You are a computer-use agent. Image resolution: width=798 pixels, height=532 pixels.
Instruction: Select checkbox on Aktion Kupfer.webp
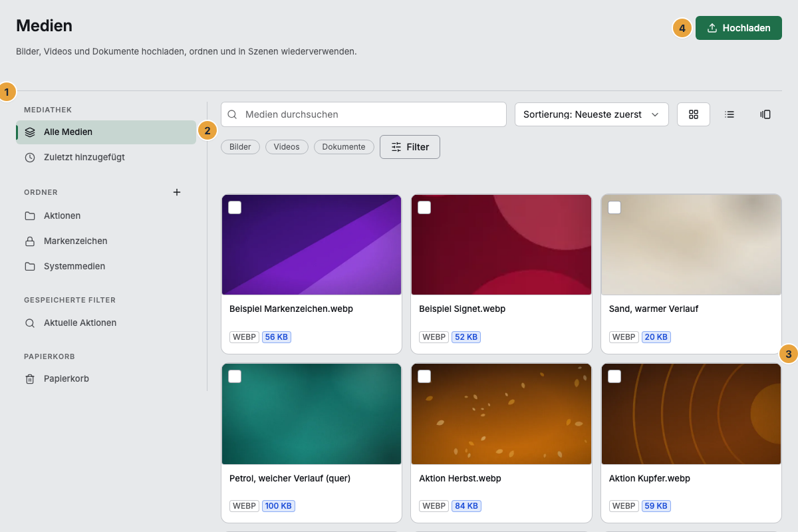(x=614, y=376)
